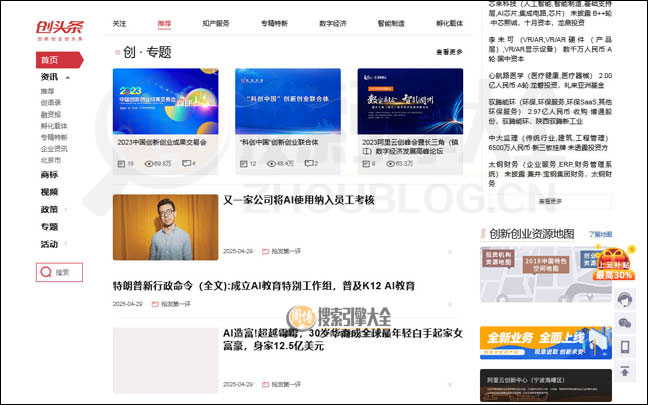This screenshot has height=405, width=648.
Task: Open 商标 in the left sidebar
Action: [x=49, y=175]
